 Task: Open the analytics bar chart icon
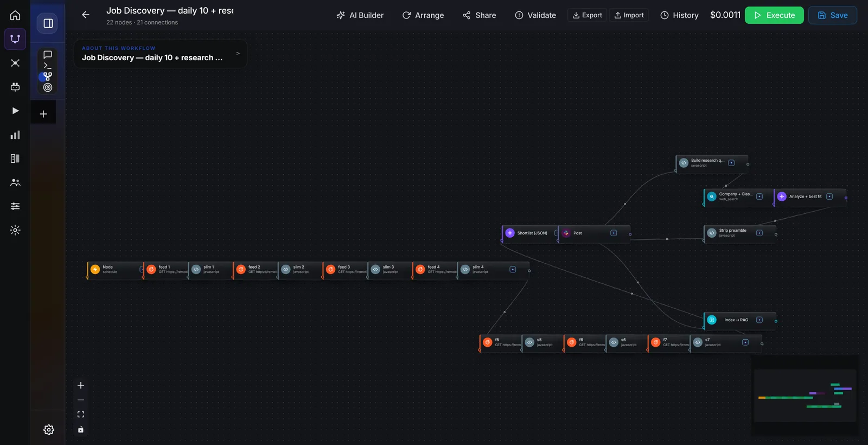(x=15, y=135)
